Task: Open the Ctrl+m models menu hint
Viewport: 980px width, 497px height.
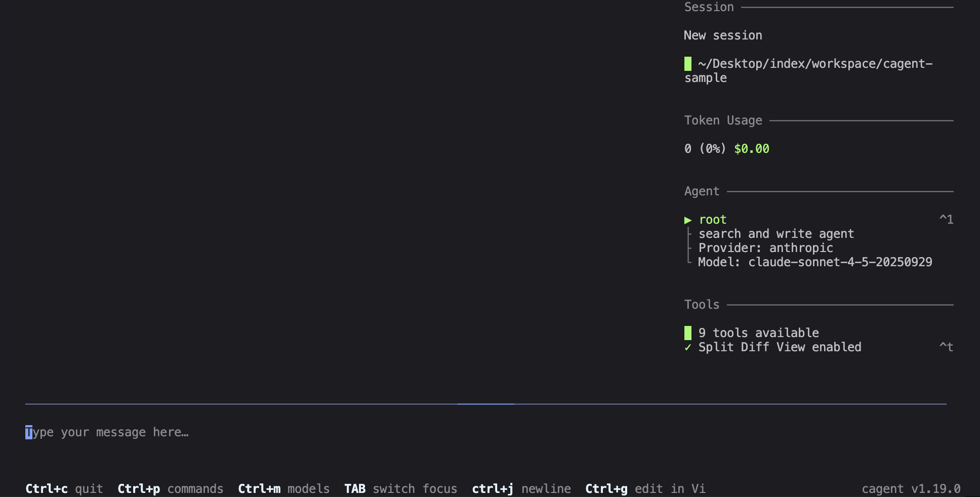Action: click(283, 489)
